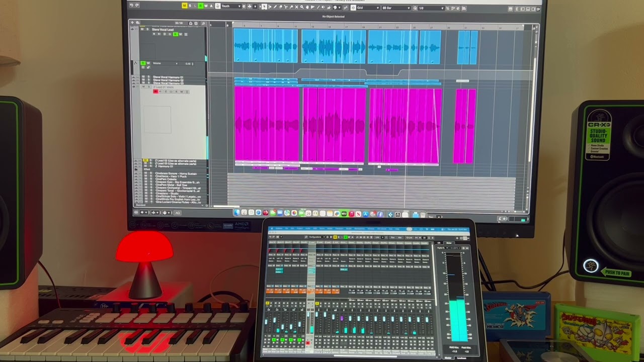The height and width of the screenshot is (362, 644).
Task: Unmute the Z Lead 02 track
Action: tap(145, 160)
